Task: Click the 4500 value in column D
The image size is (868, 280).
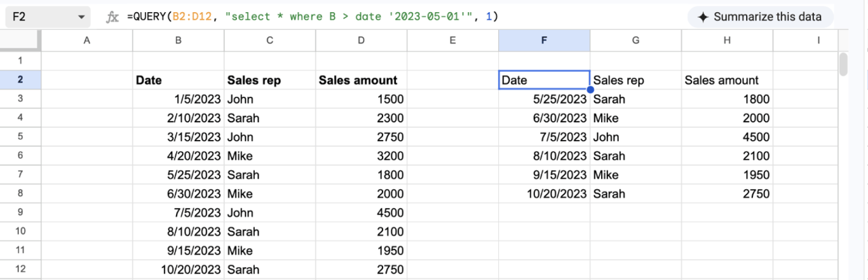Action: point(390,213)
